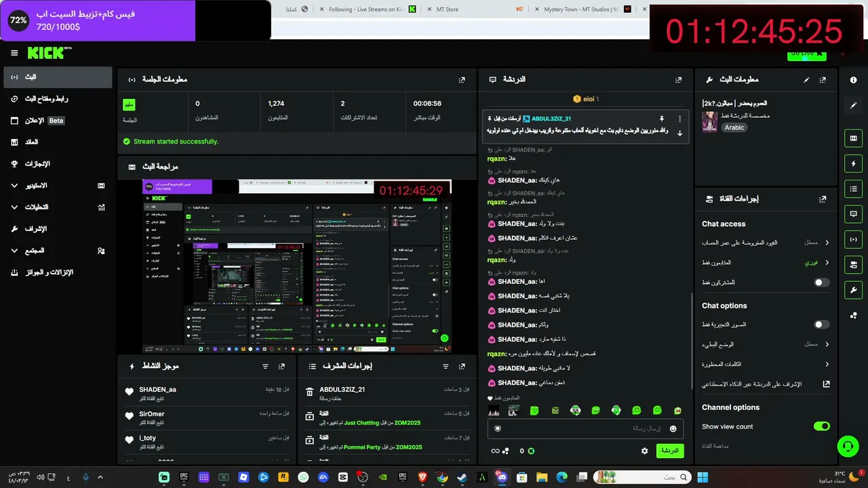Open الإشراف in the sidebar
This screenshot has width=868, height=488.
58,229
